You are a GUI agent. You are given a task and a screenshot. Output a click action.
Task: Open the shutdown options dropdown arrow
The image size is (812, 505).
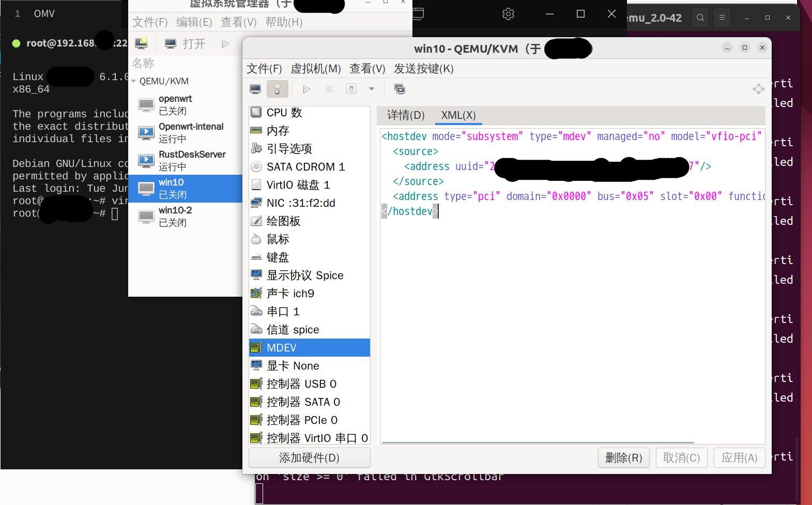pos(371,89)
